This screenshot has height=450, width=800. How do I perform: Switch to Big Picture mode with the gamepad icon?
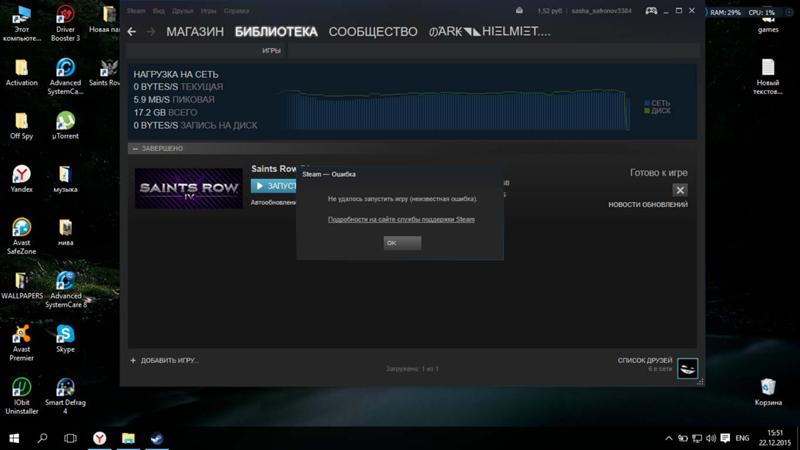tap(651, 11)
